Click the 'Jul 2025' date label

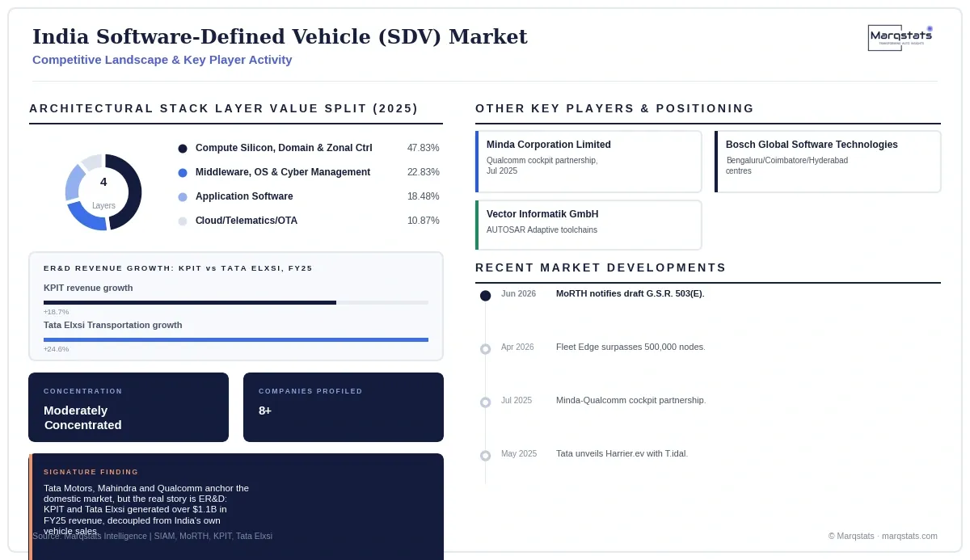[x=517, y=400]
